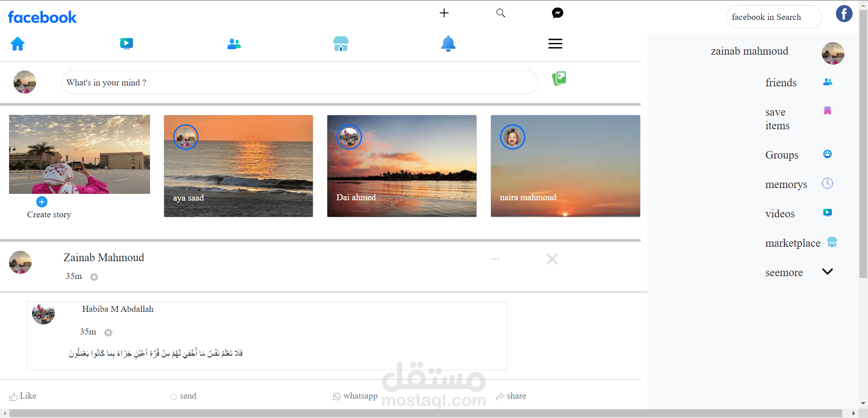Click naira mahmoud's story avatar ring

pyautogui.click(x=513, y=137)
